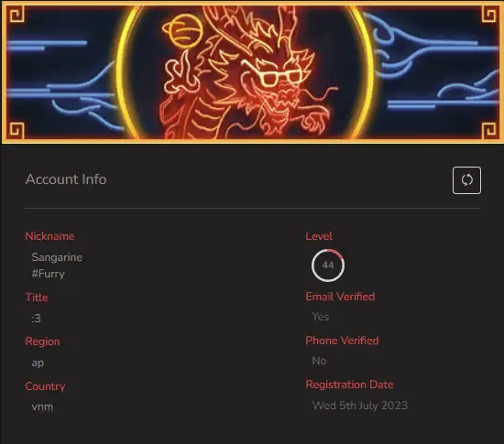Click the Nickname label
The height and width of the screenshot is (444, 504).
49,236
